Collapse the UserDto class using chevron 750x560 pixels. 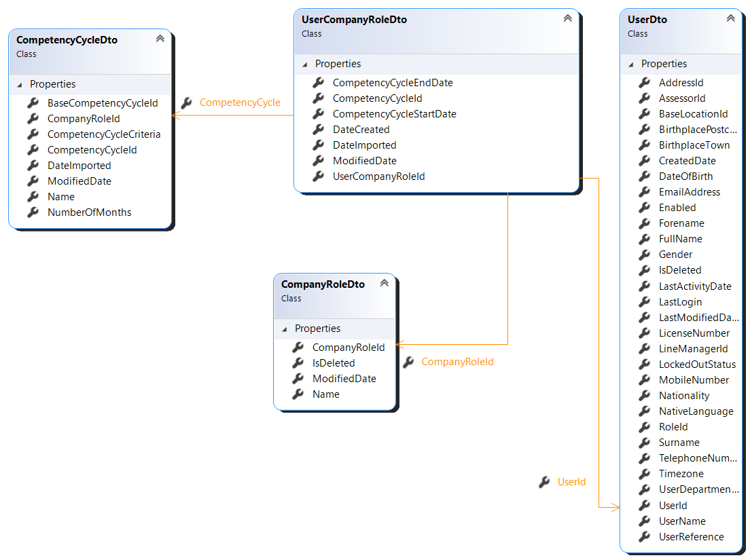point(731,18)
